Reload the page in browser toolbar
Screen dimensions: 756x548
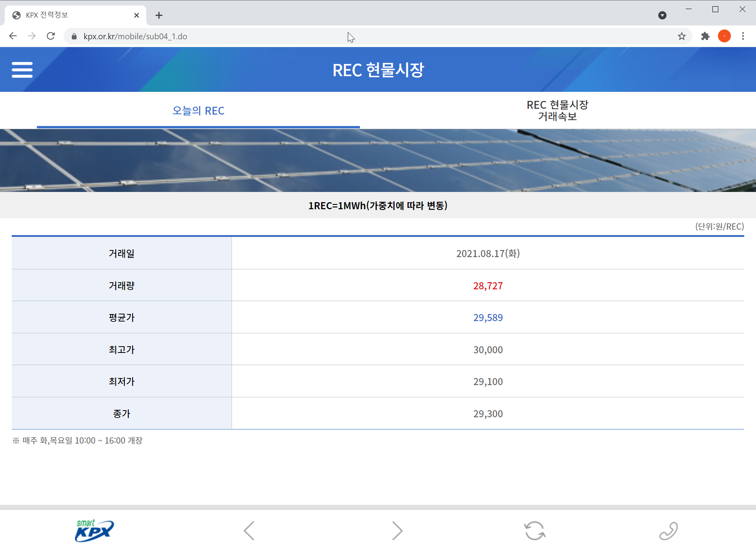51,37
